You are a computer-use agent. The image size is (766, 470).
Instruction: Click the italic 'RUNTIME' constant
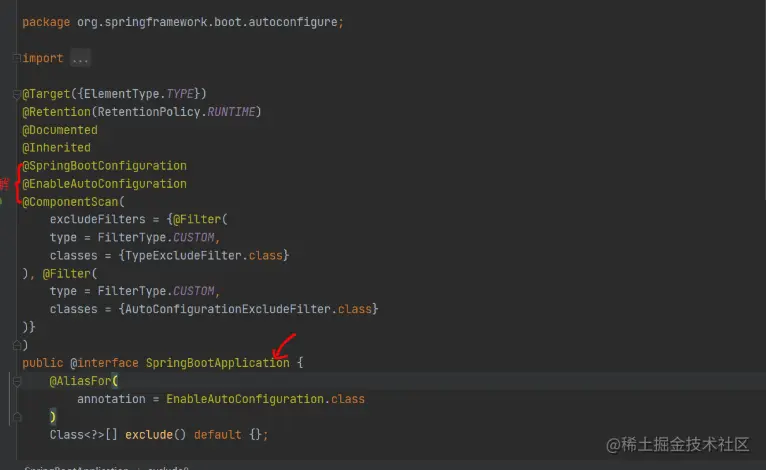(231, 112)
